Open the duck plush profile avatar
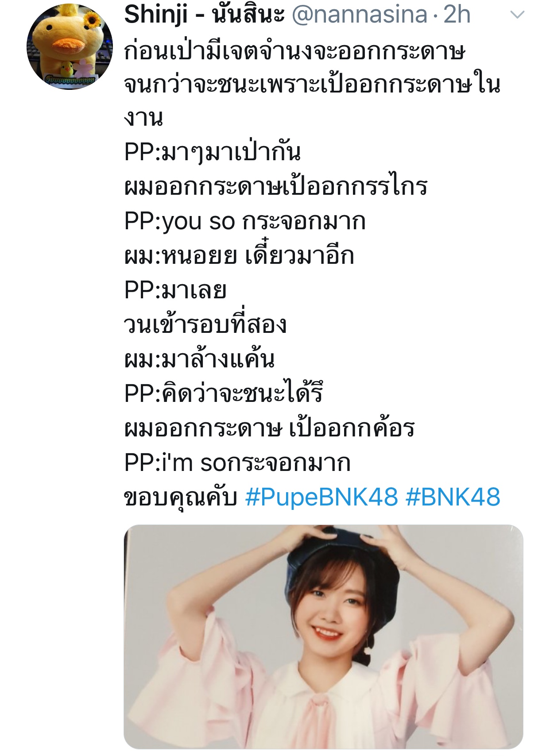The height and width of the screenshot is (756, 550). pos(70,46)
